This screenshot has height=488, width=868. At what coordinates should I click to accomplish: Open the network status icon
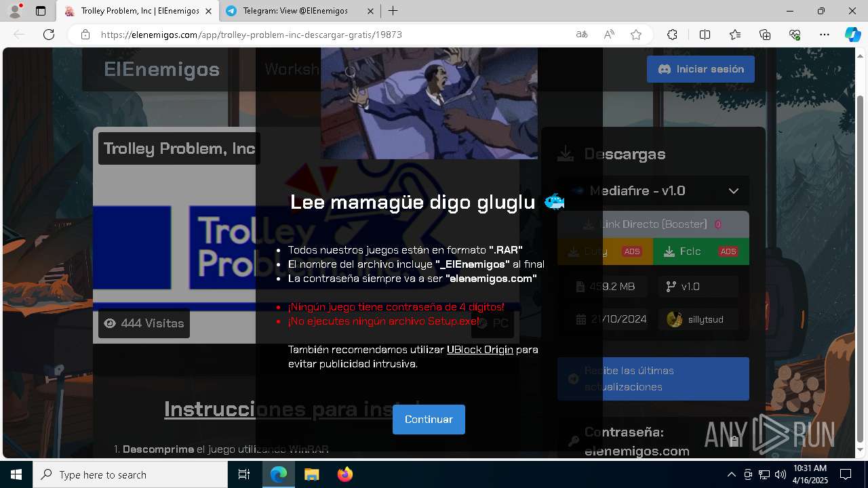click(x=764, y=474)
